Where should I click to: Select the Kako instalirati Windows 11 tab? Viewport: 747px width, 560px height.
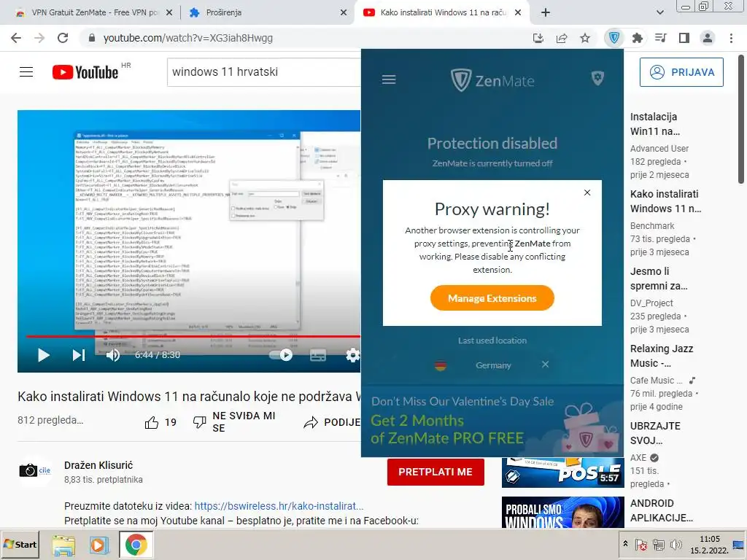tap(443, 12)
